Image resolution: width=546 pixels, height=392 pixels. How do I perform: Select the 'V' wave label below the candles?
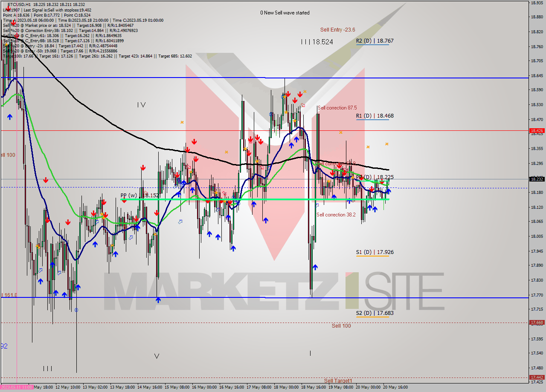click(157, 356)
